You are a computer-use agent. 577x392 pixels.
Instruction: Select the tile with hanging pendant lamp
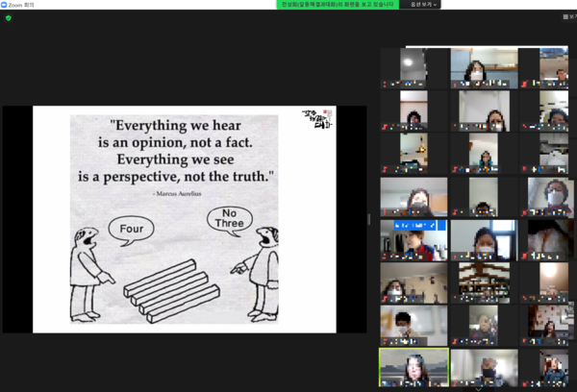[414, 153]
